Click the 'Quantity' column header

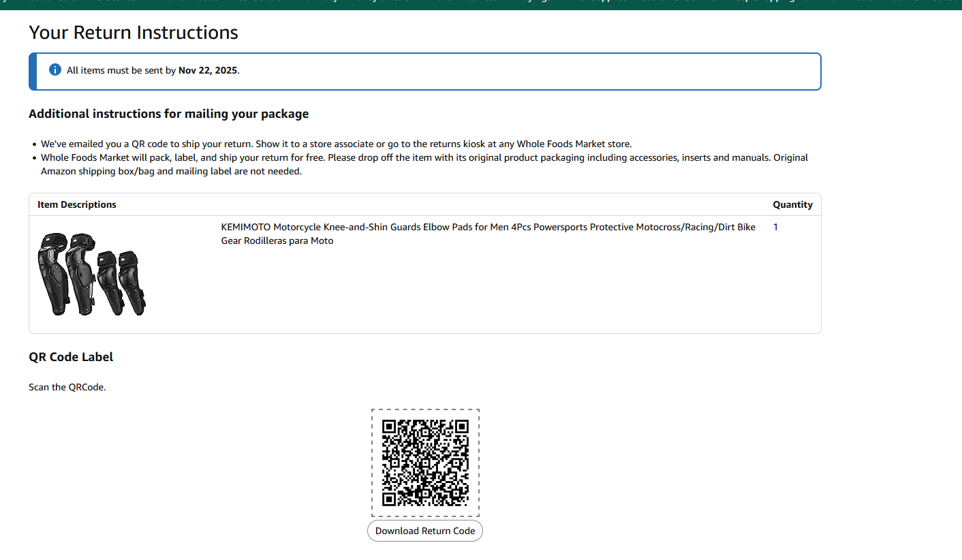(x=792, y=204)
